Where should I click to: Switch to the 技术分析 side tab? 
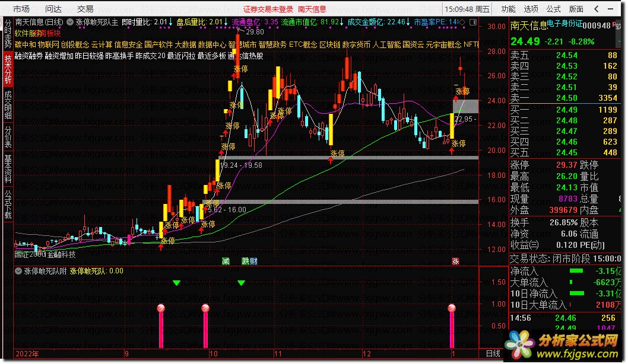click(8, 69)
